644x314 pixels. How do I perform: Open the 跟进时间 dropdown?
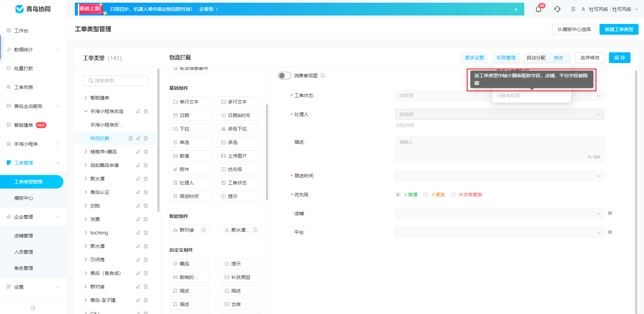coord(499,176)
